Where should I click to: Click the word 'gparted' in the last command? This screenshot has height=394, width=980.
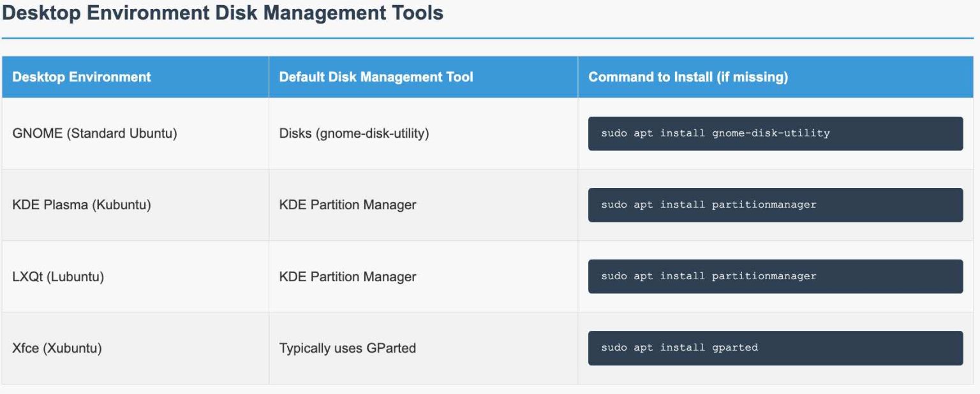click(x=735, y=347)
